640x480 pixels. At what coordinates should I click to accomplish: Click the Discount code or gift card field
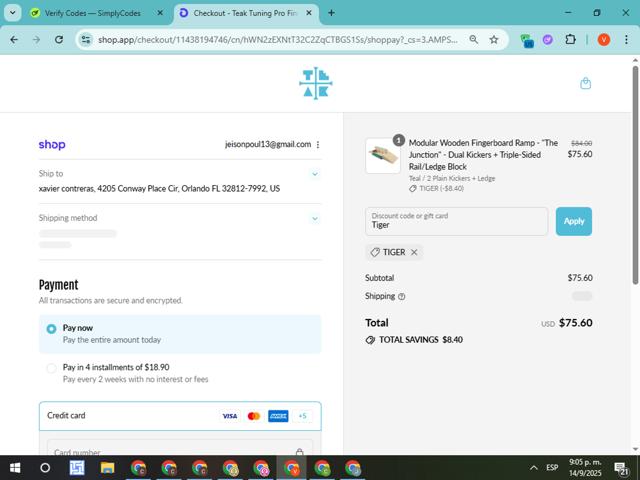(456, 221)
